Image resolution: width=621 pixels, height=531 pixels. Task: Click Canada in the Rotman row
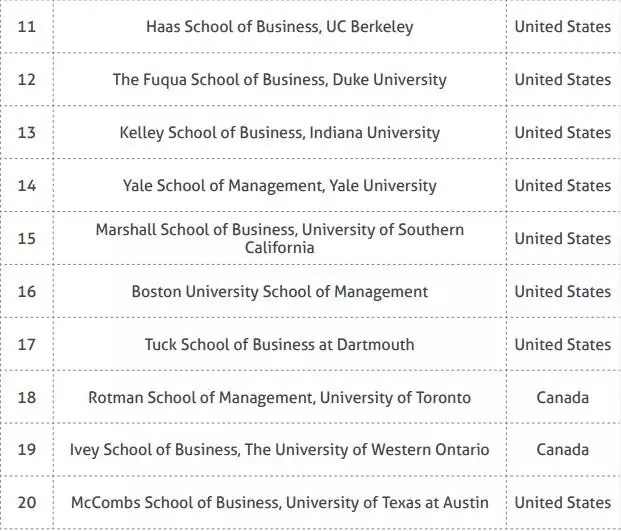(562, 398)
